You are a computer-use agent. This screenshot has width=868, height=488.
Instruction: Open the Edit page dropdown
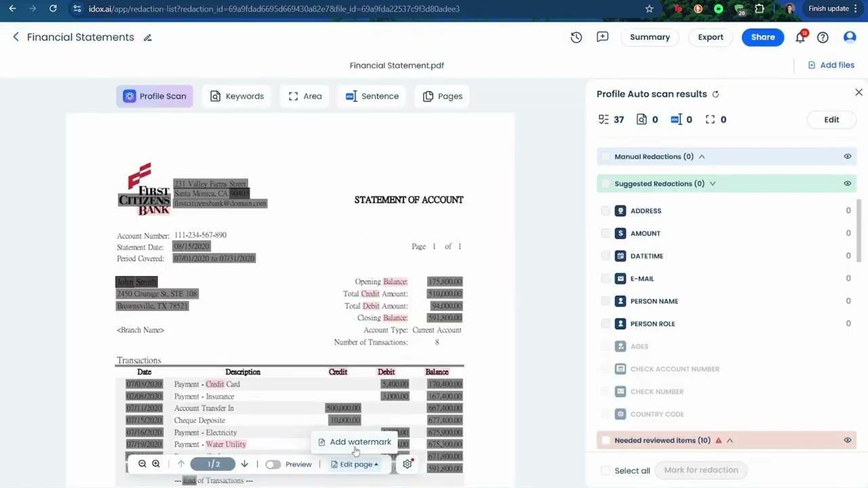click(x=355, y=464)
